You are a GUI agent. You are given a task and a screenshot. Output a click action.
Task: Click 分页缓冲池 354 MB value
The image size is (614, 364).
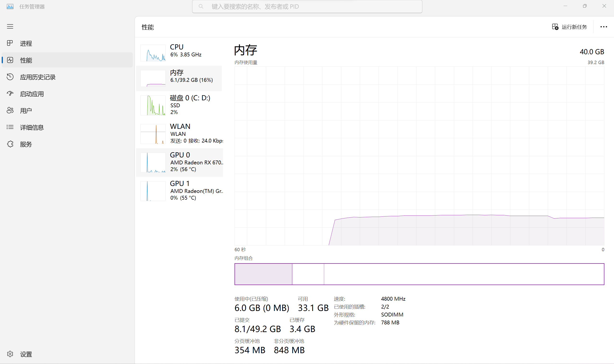pos(250,350)
